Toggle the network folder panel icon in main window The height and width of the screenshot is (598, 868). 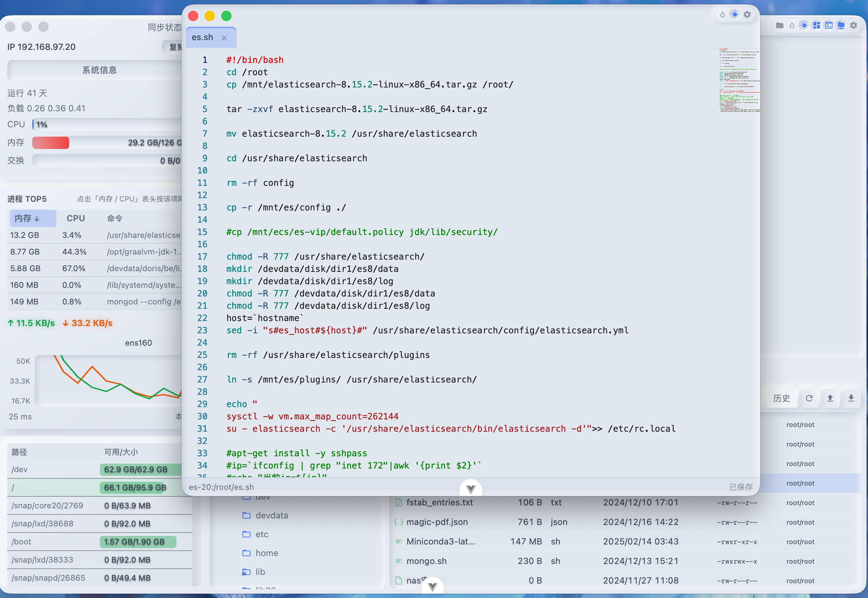click(841, 25)
